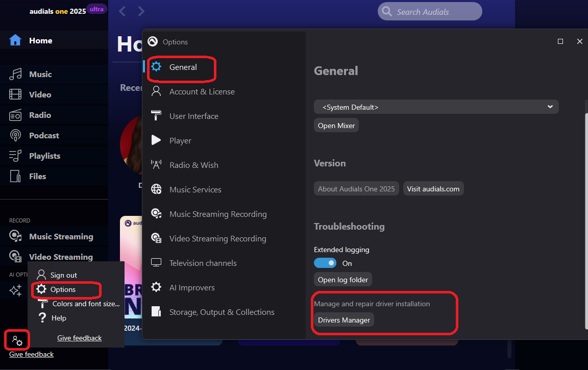This screenshot has height=370, width=588.
Task: Click the Search Audials input field
Action: point(430,11)
